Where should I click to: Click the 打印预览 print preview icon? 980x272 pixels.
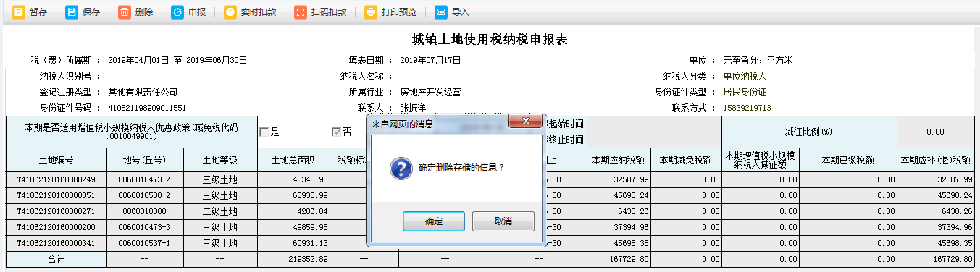(371, 12)
